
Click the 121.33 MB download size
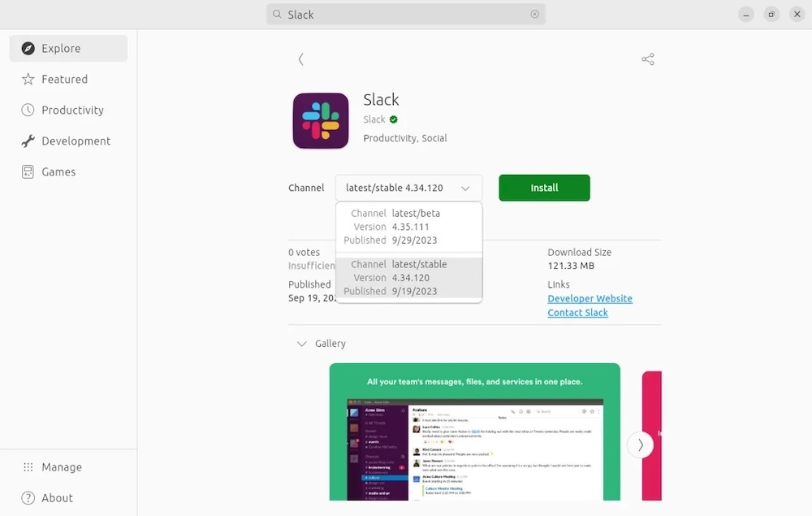(571, 266)
